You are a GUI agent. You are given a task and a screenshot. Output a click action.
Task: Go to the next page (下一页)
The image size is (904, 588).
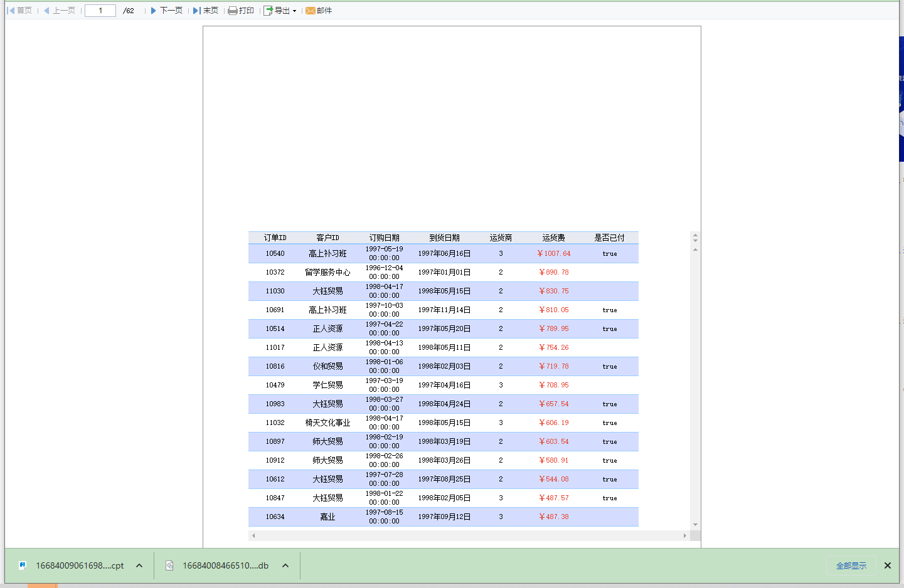[x=166, y=11]
